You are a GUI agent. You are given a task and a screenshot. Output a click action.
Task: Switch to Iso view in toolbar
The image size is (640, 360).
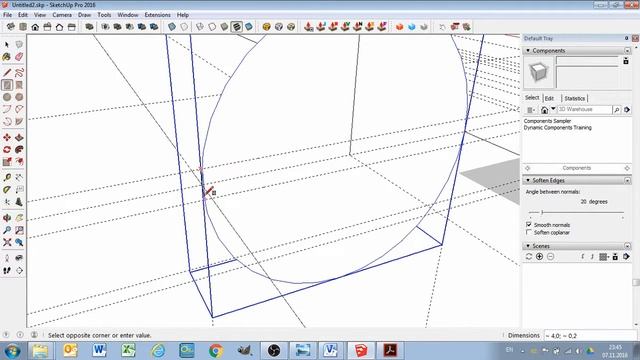[11, 27]
